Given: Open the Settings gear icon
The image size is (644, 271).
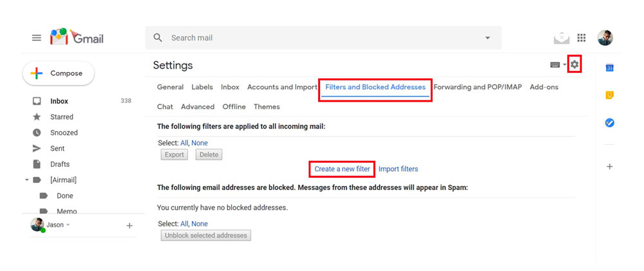Looking at the screenshot, I should (574, 64).
